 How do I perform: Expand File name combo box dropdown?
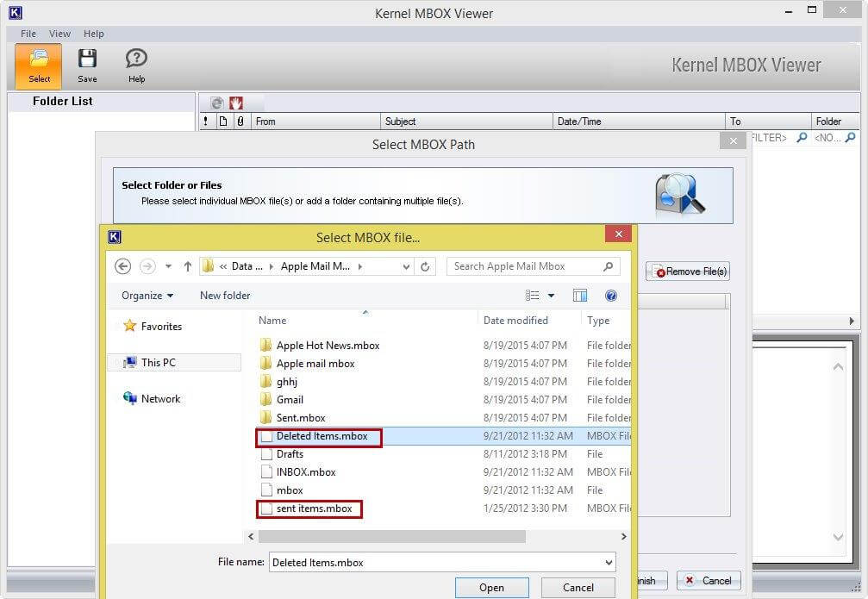coord(609,563)
